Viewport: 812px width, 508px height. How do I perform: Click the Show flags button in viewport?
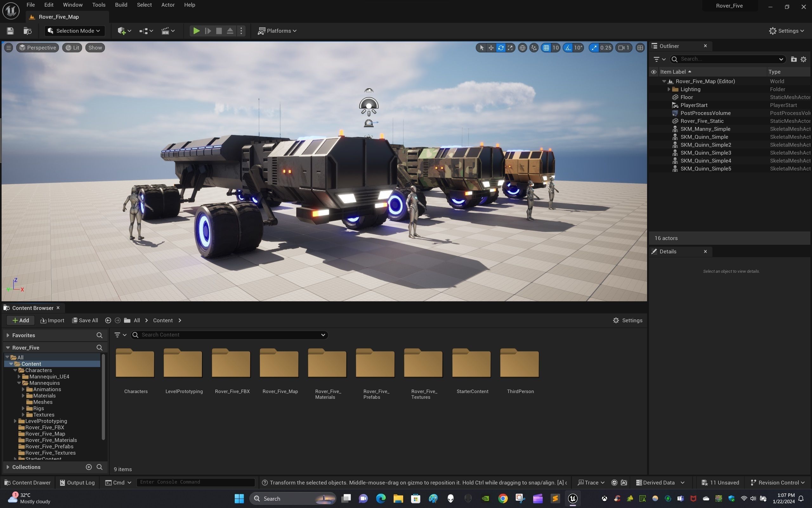pos(95,48)
